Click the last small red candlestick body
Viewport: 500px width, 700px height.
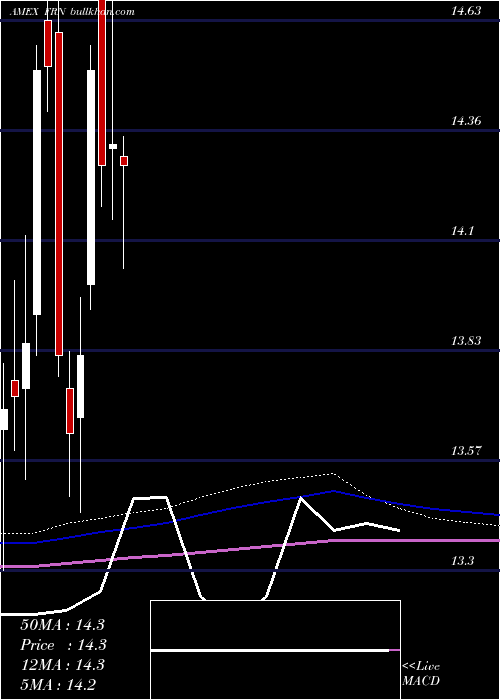pos(124,161)
